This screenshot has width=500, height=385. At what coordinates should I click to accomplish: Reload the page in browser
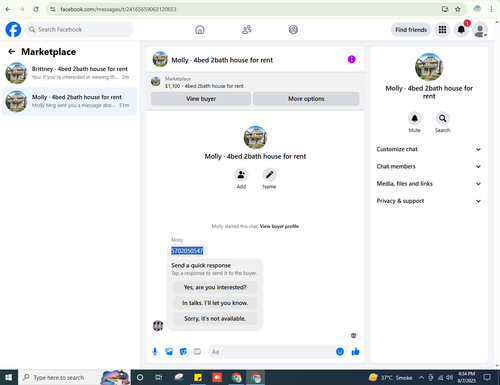click(x=36, y=9)
